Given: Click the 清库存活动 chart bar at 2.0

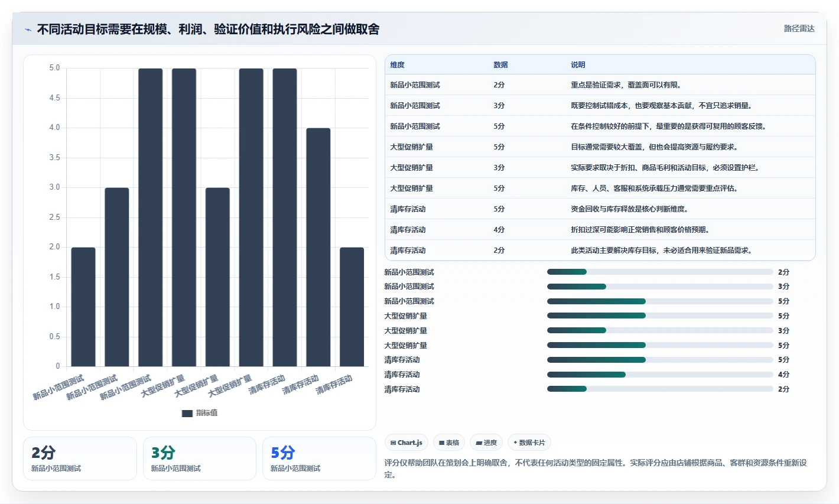Looking at the screenshot, I should coord(352,307).
